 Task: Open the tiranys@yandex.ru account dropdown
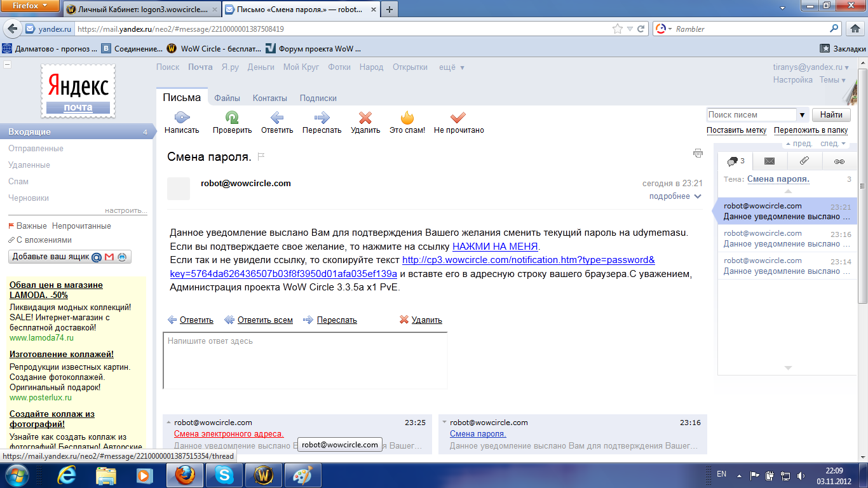[810, 67]
